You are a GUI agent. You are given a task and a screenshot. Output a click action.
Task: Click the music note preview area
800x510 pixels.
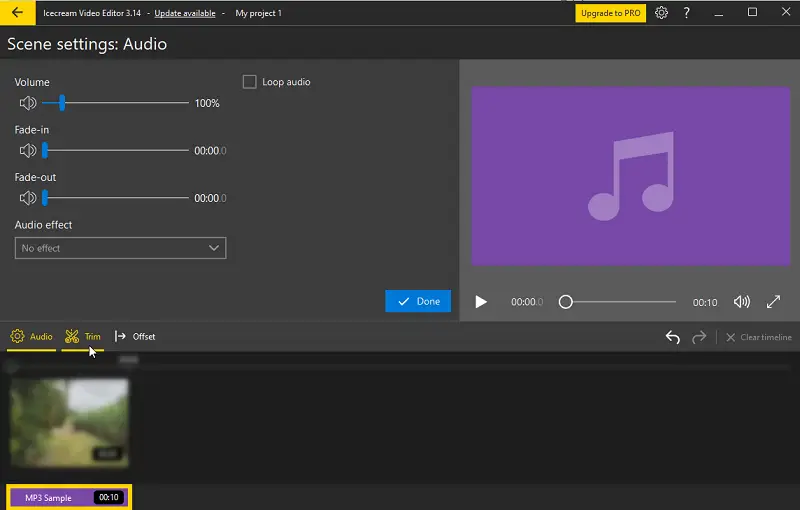click(x=631, y=176)
